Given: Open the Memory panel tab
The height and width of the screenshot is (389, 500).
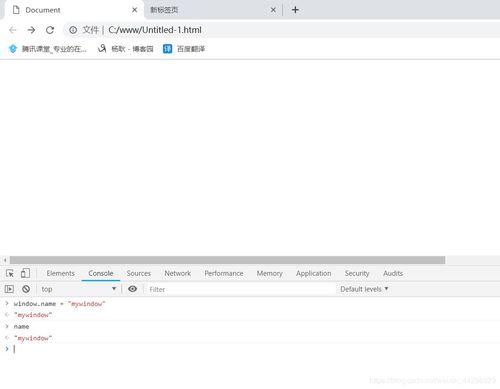Looking at the screenshot, I should click(x=269, y=273).
